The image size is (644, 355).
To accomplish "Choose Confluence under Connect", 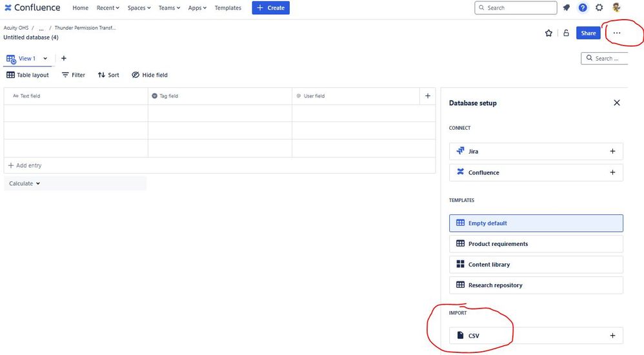I will click(x=536, y=172).
